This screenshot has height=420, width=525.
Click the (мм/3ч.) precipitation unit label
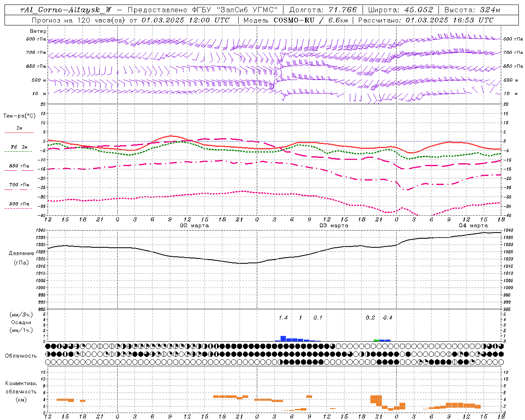[21, 315]
